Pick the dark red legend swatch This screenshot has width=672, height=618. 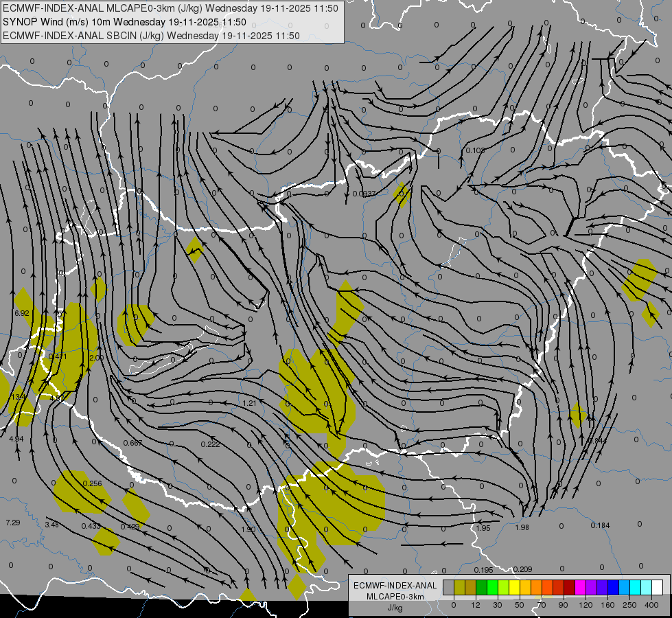coord(570,588)
